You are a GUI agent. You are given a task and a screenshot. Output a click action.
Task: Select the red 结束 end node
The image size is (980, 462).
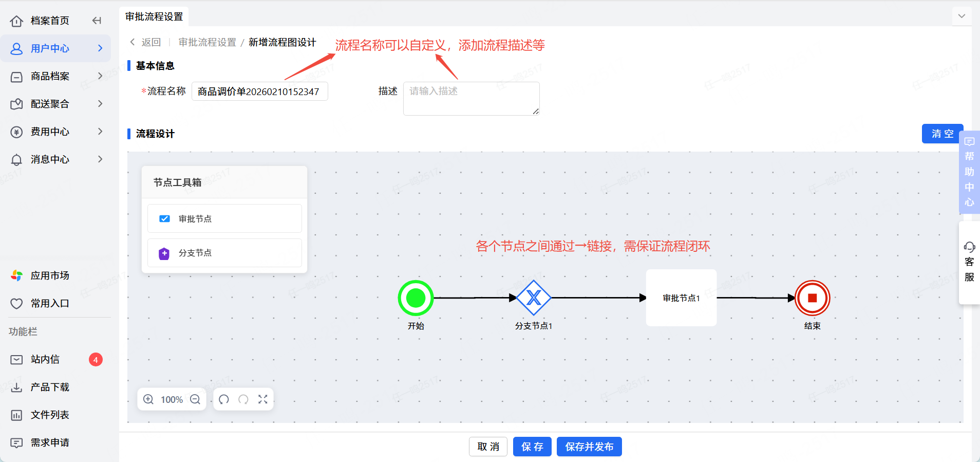(812, 298)
